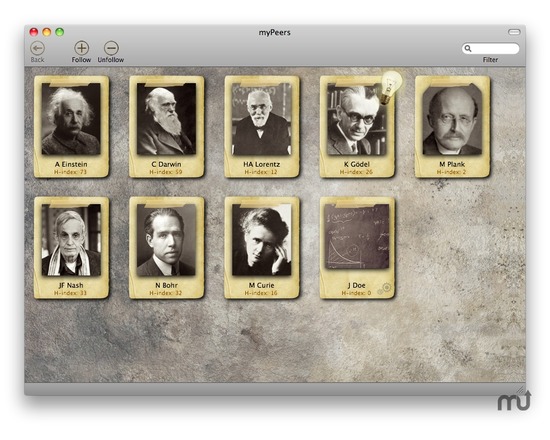
Task: Click the green zoom window button
Action: point(60,32)
